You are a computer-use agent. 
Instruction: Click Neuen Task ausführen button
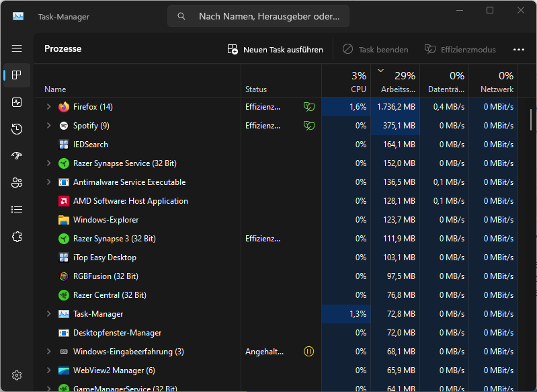(276, 50)
